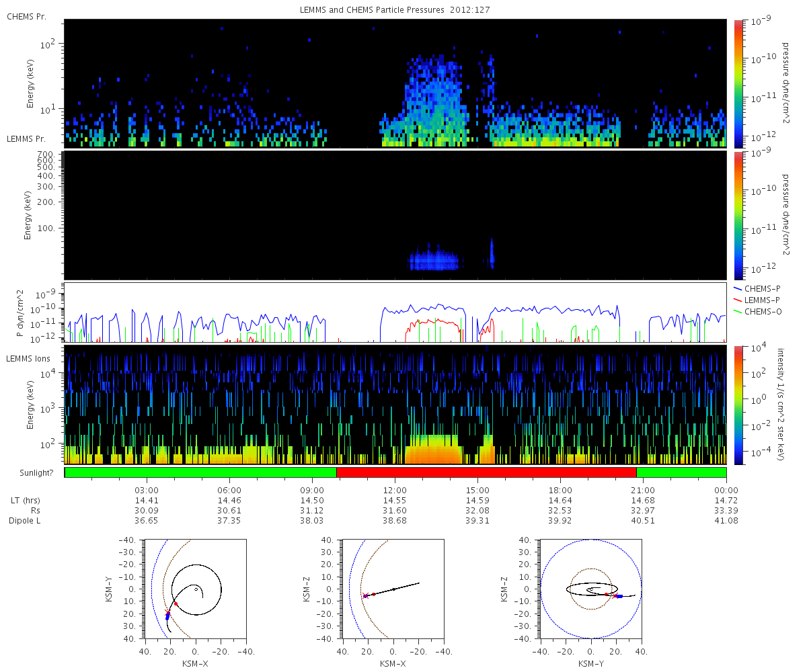Select the 'LEMMS Pr.' panel label
This screenshot has height=672, width=807.
(27, 139)
